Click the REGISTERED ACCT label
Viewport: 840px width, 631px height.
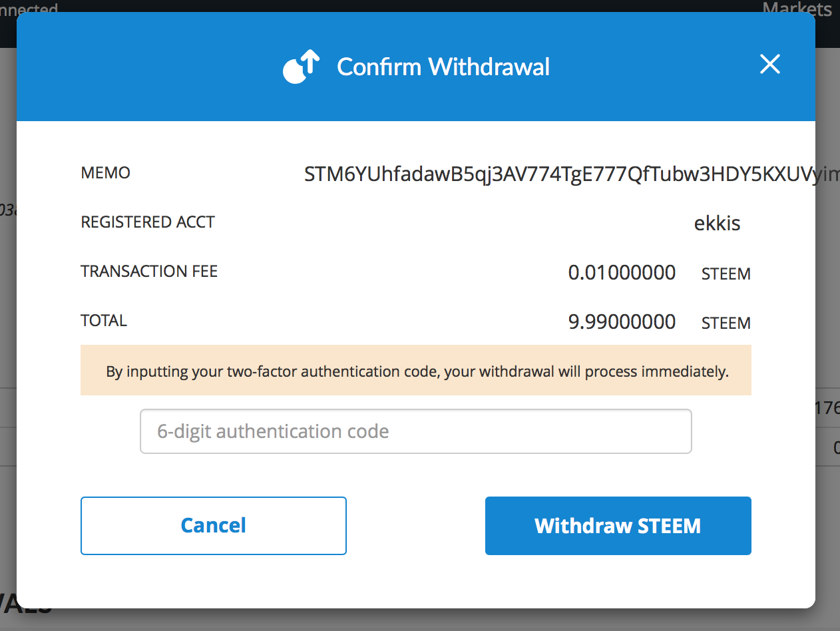148,222
